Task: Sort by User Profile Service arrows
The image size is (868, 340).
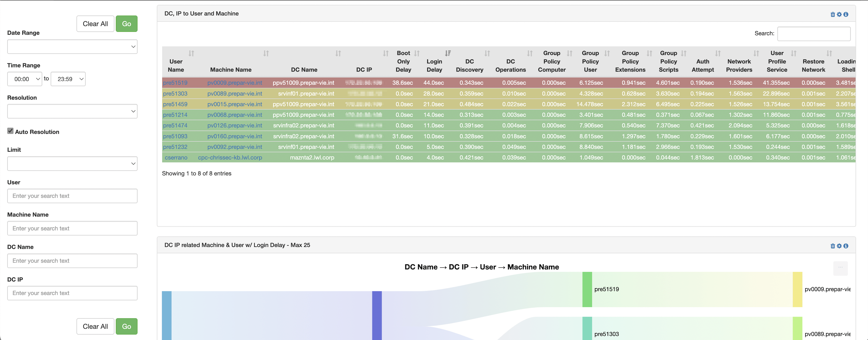Action: [794, 53]
